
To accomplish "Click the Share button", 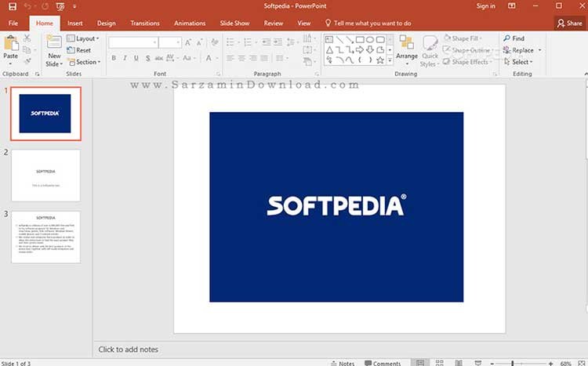I will pyautogui.click(x=569, y=24).
